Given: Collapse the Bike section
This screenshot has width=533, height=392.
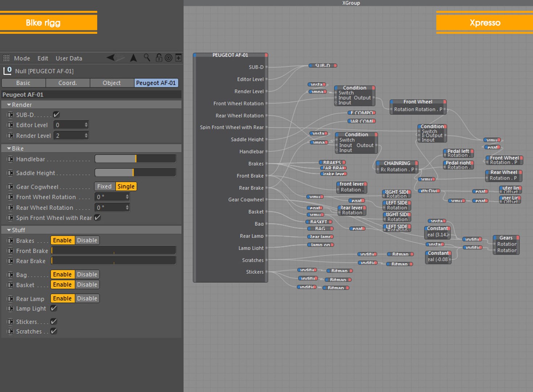Looking at the screenshot, I should pos(9,148).
